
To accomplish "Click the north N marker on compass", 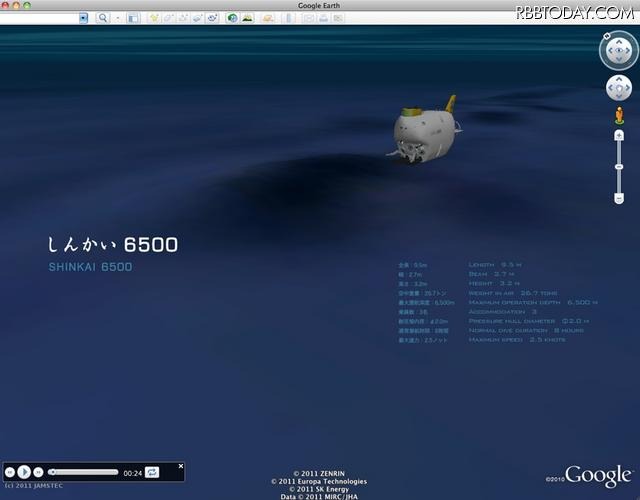I will pos(607,36).
